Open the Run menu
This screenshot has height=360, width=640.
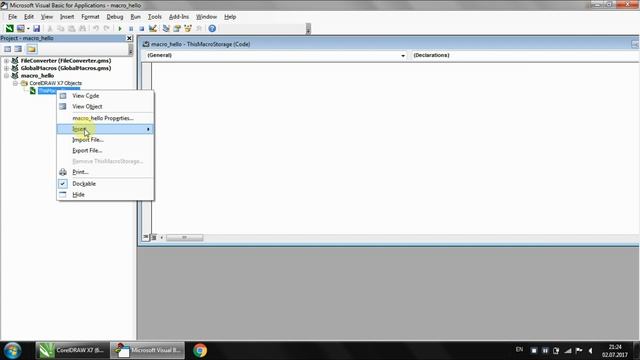coord(136,17)
